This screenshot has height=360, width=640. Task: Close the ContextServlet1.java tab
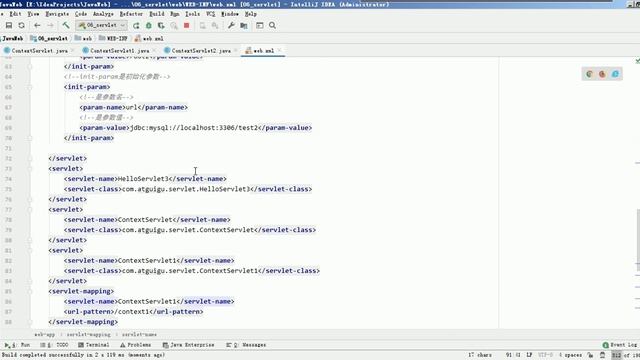click(154, 51)
